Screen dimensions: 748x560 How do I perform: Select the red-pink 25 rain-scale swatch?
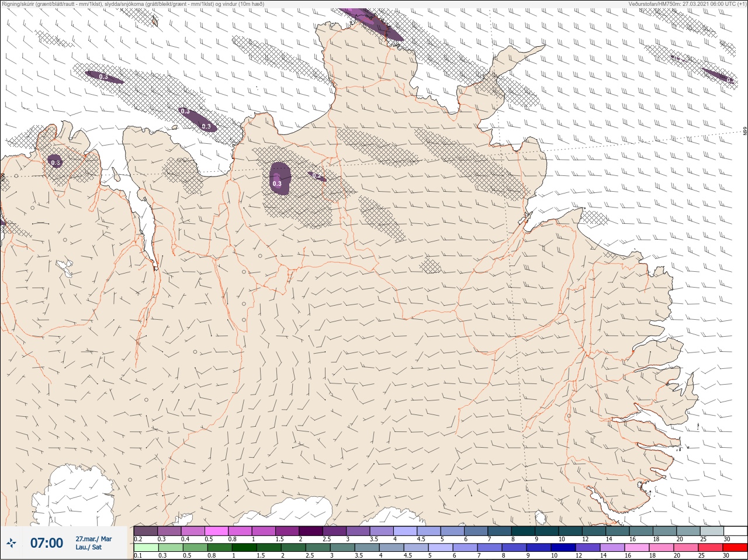pyautogui.click(x=710, y=548)
